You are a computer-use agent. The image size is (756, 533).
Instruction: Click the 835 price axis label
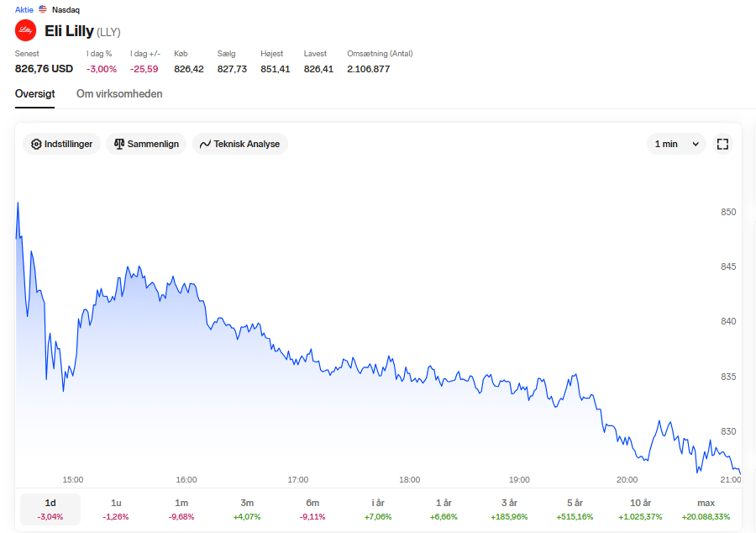(728, 377)
